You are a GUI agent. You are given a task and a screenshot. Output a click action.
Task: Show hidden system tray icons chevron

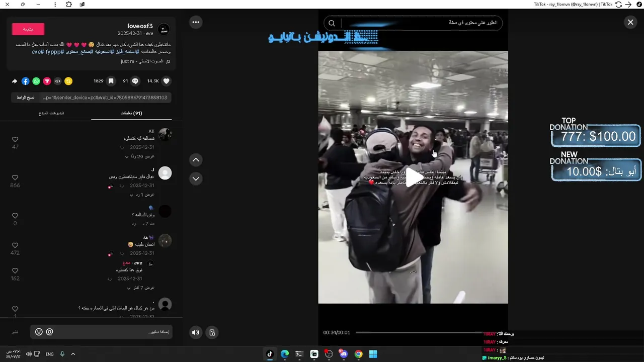(73, 354)
